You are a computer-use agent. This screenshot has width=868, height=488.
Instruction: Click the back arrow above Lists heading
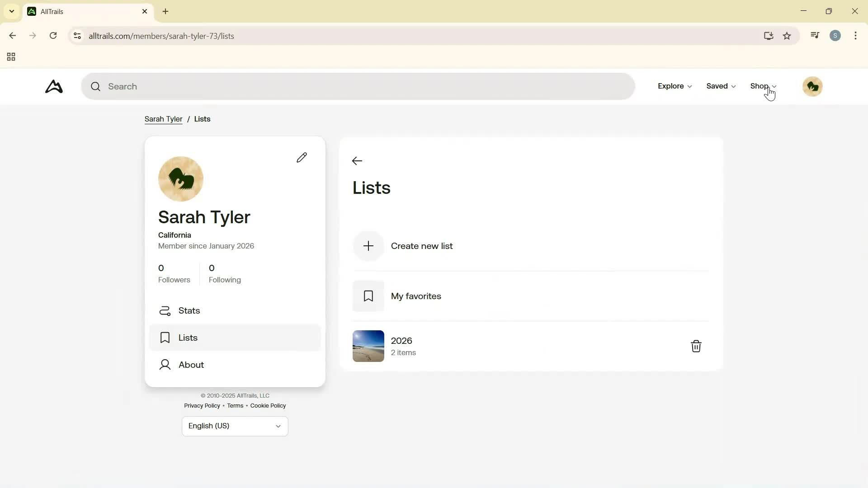pyautogui.click(x=357, y=161)
